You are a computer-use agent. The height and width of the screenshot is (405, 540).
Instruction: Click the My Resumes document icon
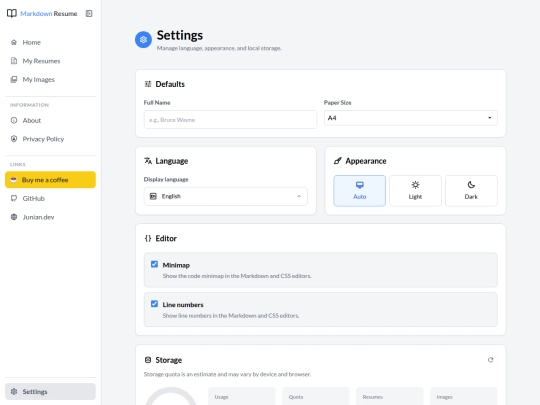pos(14,61)
